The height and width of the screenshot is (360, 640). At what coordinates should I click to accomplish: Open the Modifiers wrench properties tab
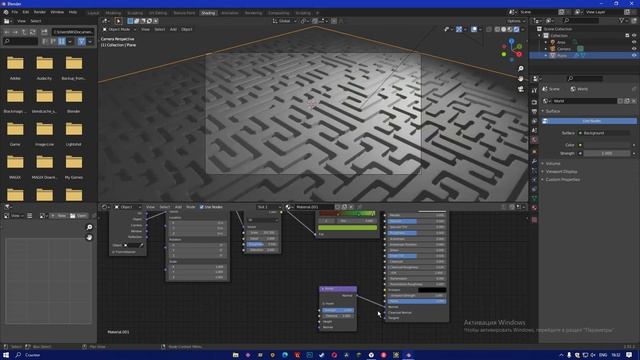[534, 162]
